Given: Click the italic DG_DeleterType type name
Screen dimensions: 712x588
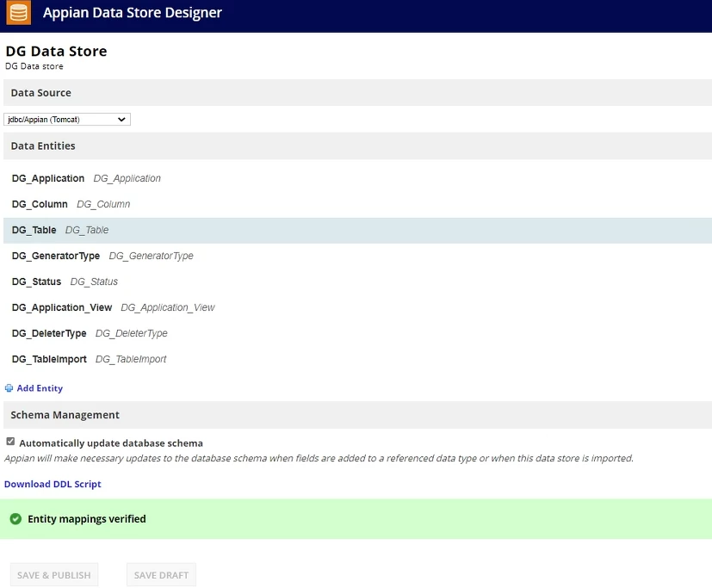Looking at the screenshot, I should (132, 334).
